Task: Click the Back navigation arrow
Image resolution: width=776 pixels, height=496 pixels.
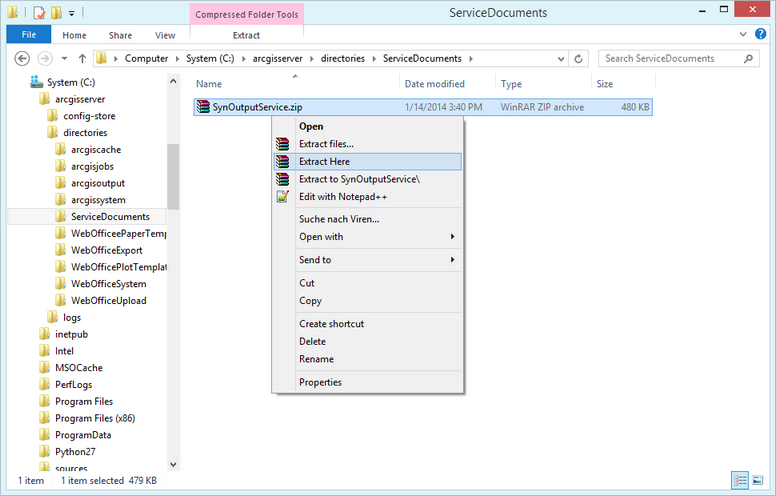Action: (22, 58)
